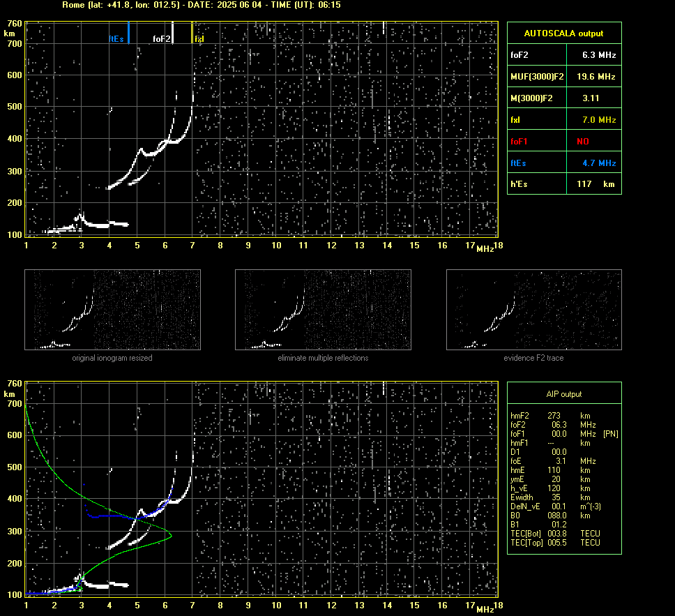Open the eliminate multiple reflections thumbnail
Viewport: 675px width, 616px height.
click(323, 310)
